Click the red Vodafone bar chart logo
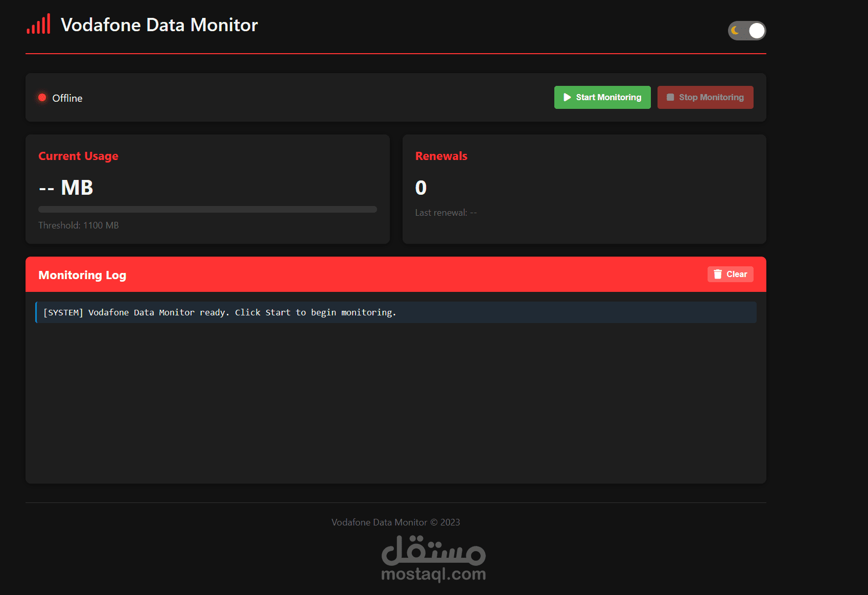868x595 pixels. 38,24
